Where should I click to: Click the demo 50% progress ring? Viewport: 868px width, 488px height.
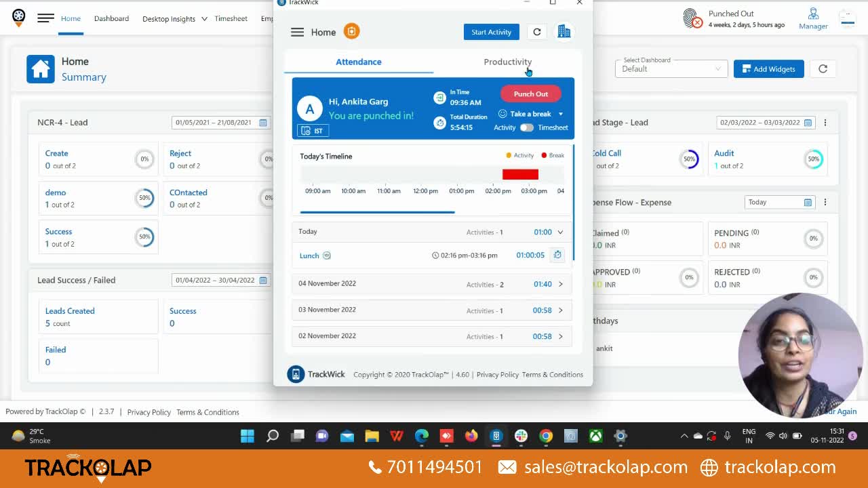(144, 198)
